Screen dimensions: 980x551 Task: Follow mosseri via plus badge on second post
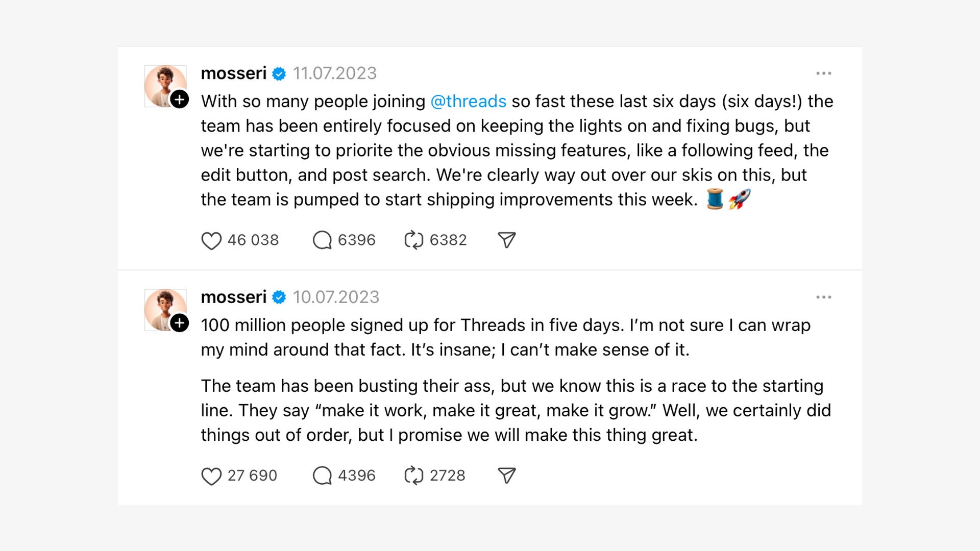tap(179, 323)
